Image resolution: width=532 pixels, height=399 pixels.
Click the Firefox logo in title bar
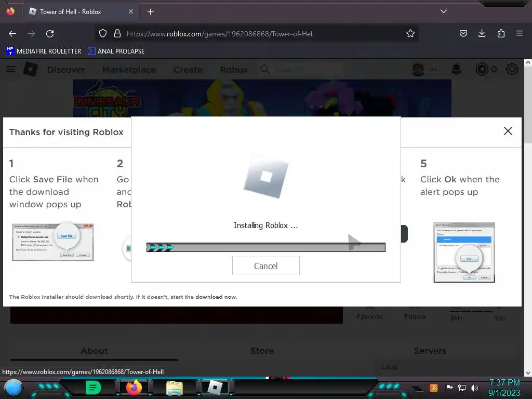pos(10,11)
